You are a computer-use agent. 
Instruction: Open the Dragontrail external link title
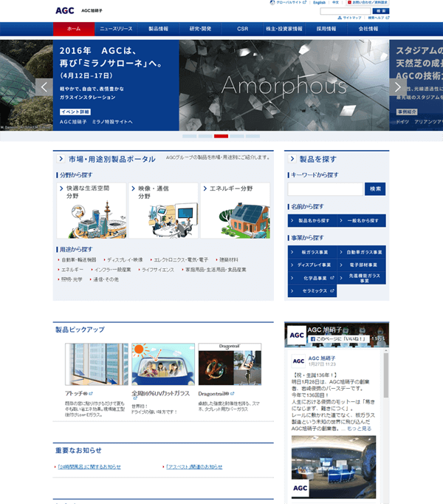click(x=216, y=394)
